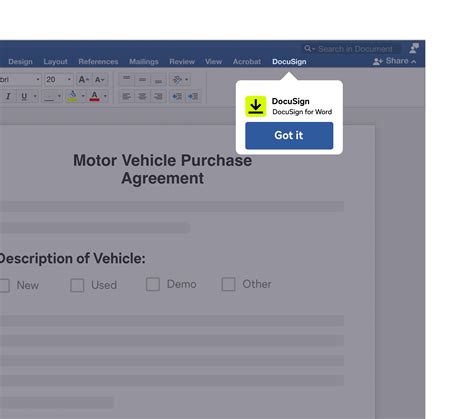474x419 pixels.
Task: Select the DocuSign ribbon tab
Action: [x=289, y=62]
